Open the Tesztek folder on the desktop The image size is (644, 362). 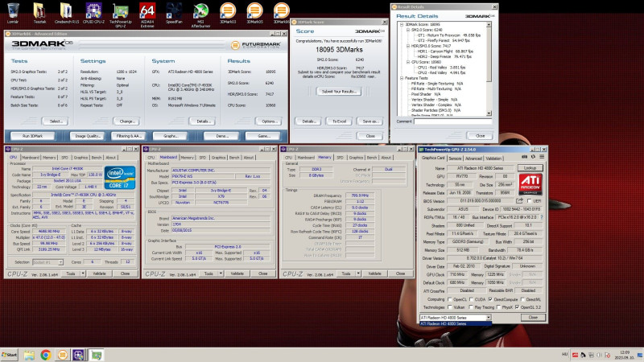point(39,13)
